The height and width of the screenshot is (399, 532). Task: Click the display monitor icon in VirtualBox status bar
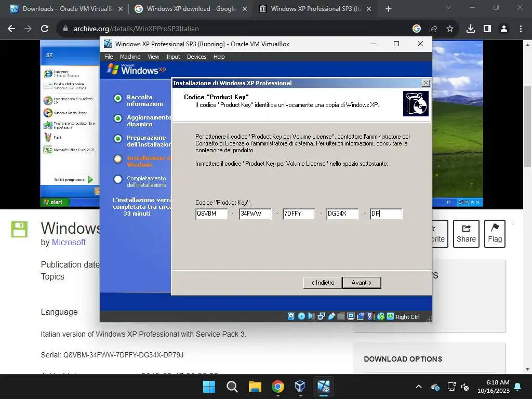(351, 316)
